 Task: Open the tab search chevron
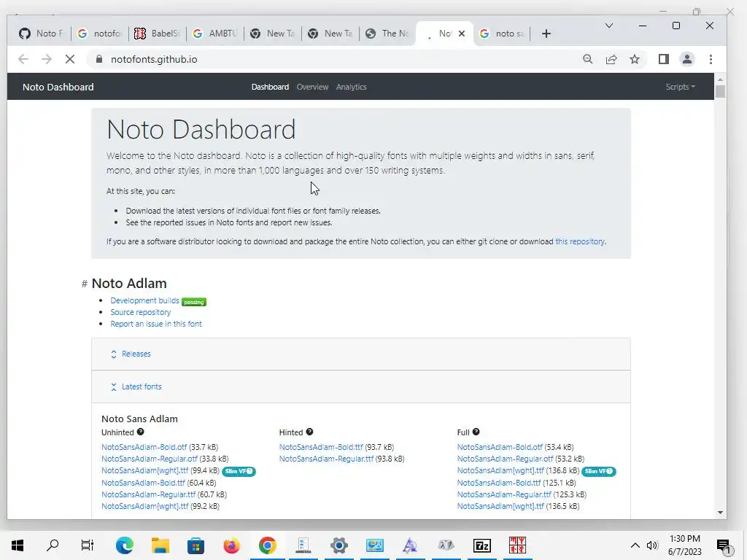609,26
